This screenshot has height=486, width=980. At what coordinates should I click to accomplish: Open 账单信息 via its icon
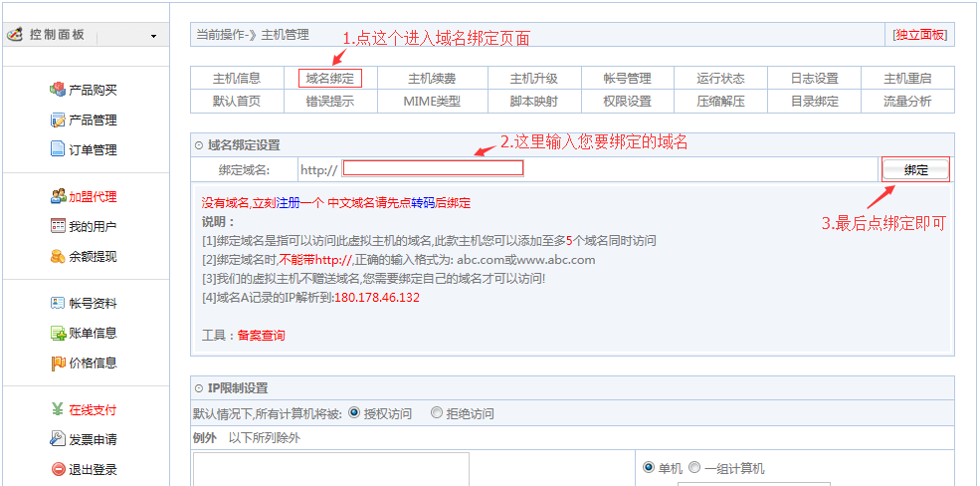coord(58,333)
